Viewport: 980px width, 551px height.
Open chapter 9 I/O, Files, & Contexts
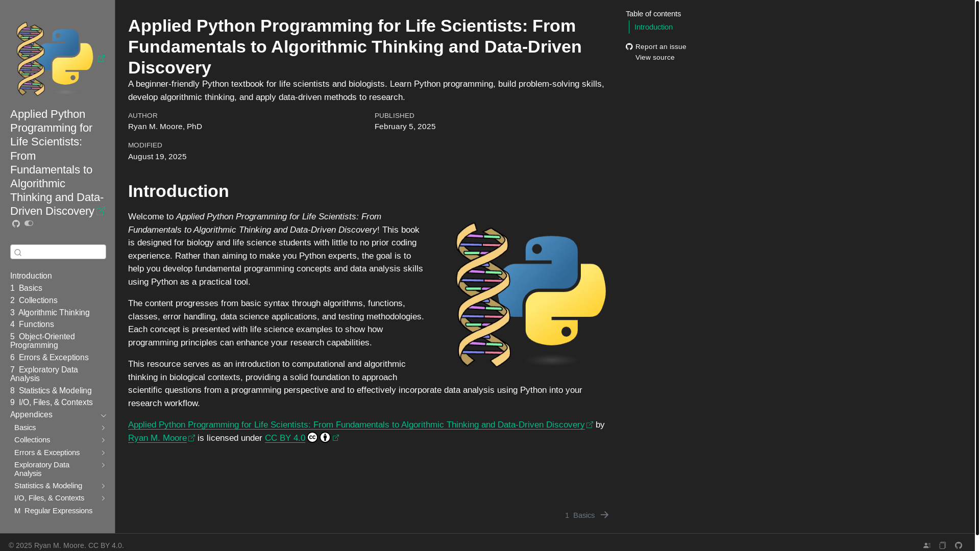(52, 403)
